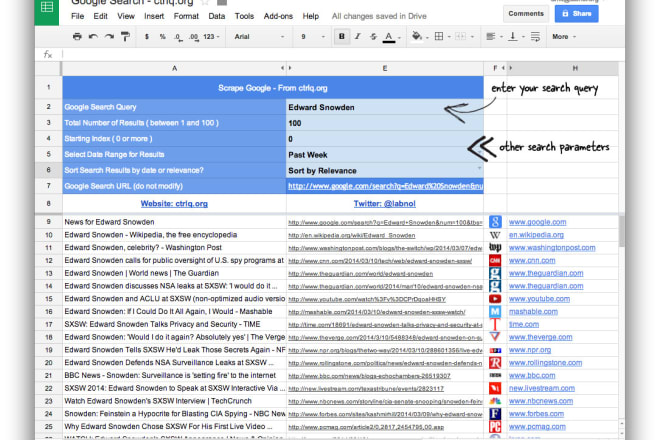This screenshot has width=660, height=440.
Task: Select column H header
Action: 575,68
